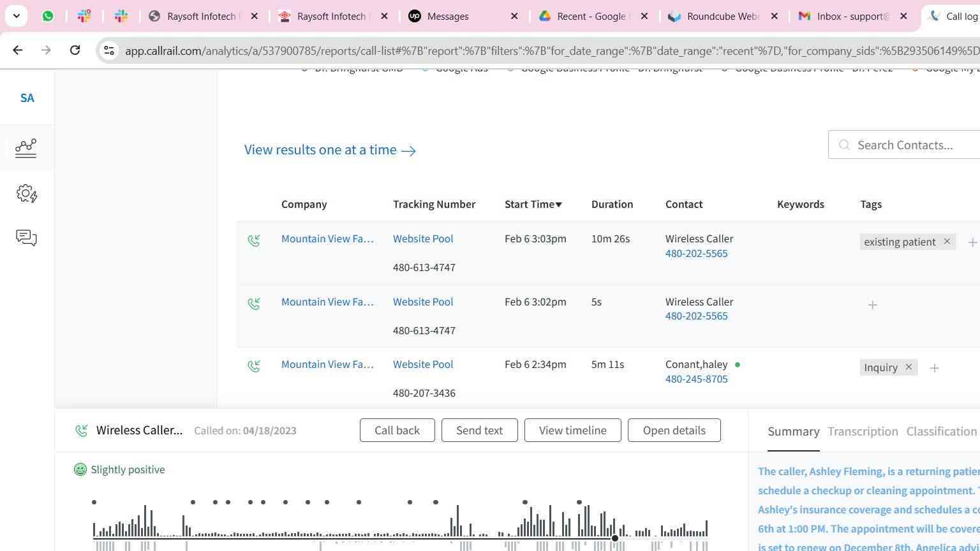The image size is (980, 551).
Task: Click the Conant,haley contact name
Action: [696, 364]
